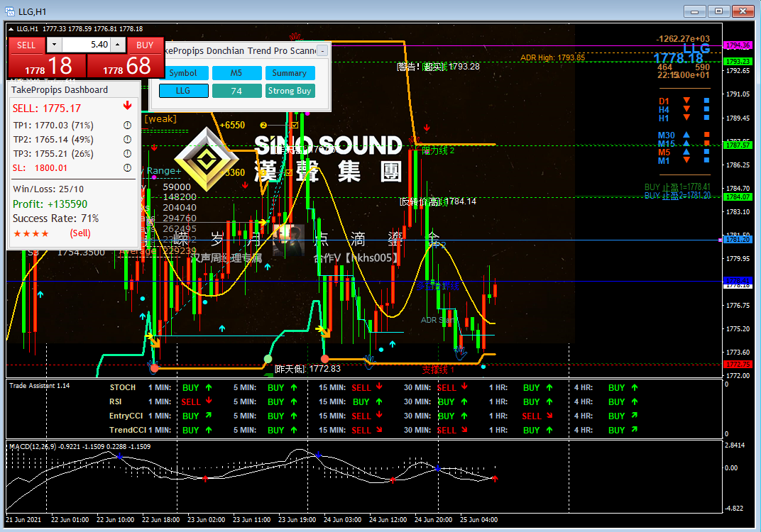Screen dimensions: 761x532
Task: Maximize the LLG,H1 chart window
Action: point(719,11)
